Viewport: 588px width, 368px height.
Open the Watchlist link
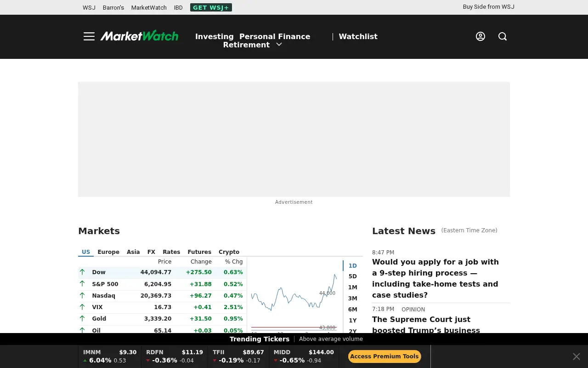click(x=358, y=36)
